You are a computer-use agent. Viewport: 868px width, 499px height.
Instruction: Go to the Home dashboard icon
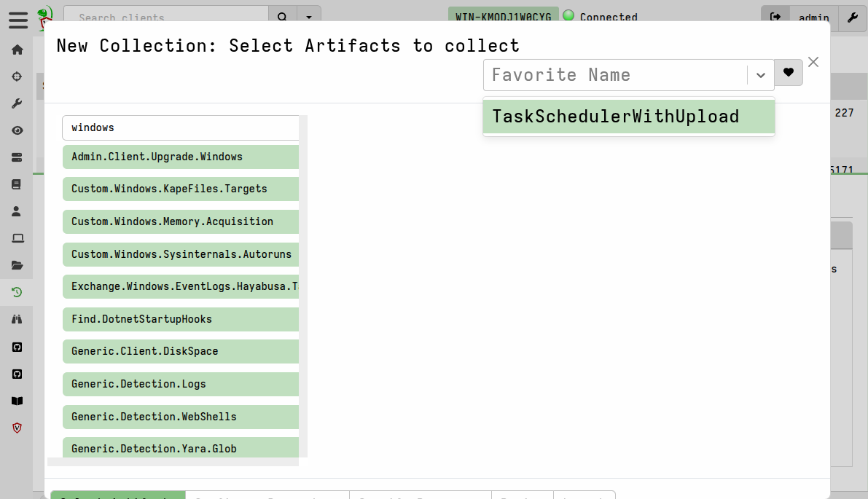17,50
